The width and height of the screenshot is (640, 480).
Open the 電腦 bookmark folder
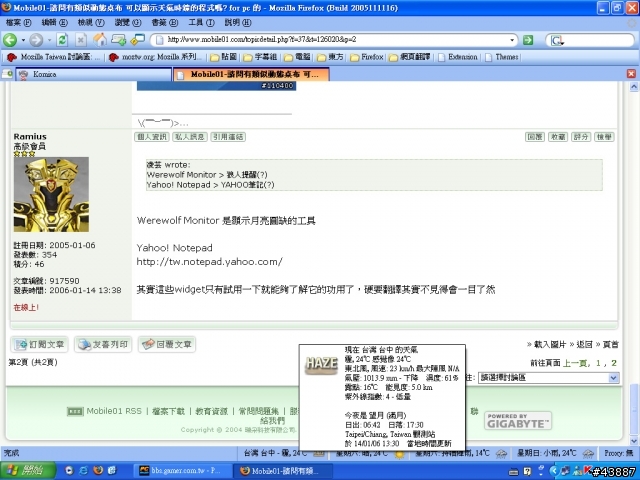[x=298, y=57]
